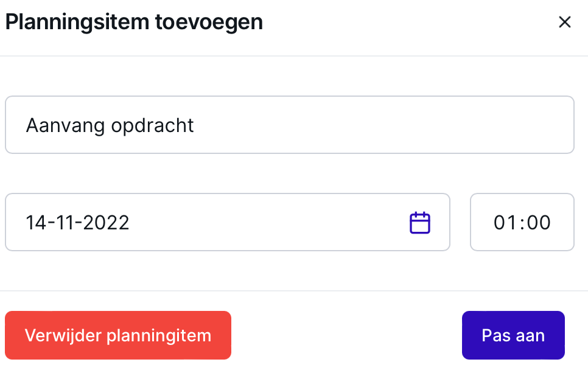Click the X icon in the dialog header

pos(564,22)
